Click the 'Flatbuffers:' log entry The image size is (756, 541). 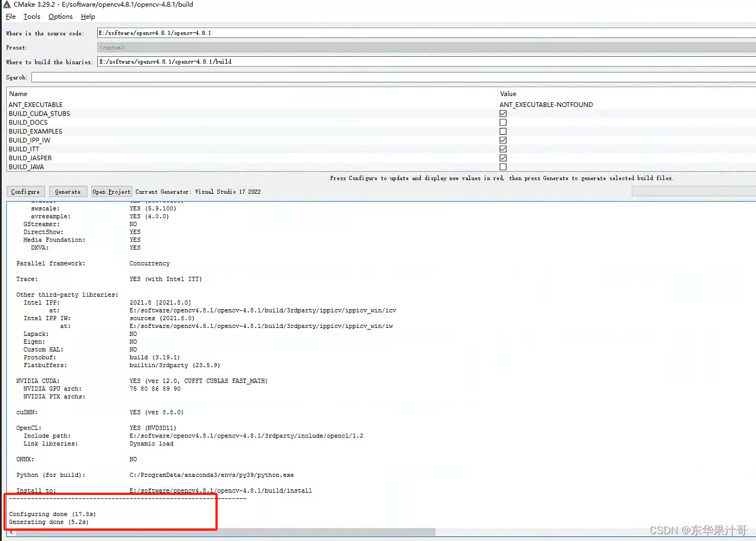tap(45, 365)
